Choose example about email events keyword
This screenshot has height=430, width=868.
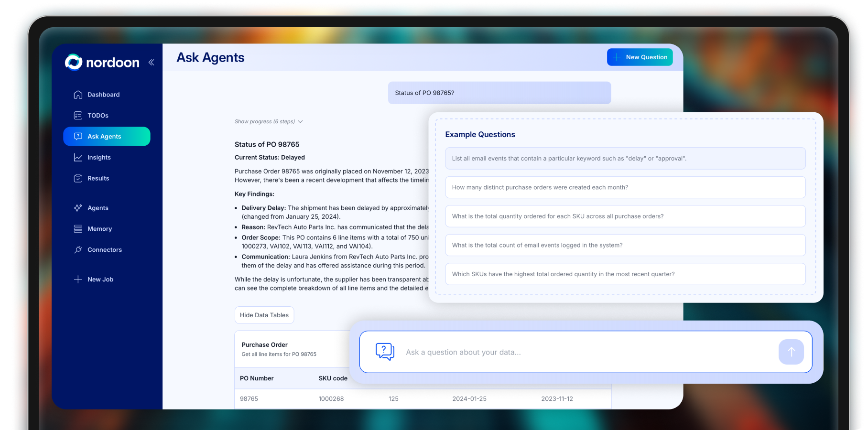click(x=625, y=159)
